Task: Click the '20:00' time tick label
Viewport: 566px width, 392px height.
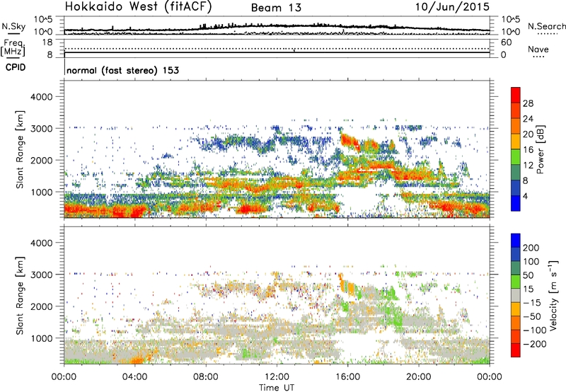Action: click(418, 377)
